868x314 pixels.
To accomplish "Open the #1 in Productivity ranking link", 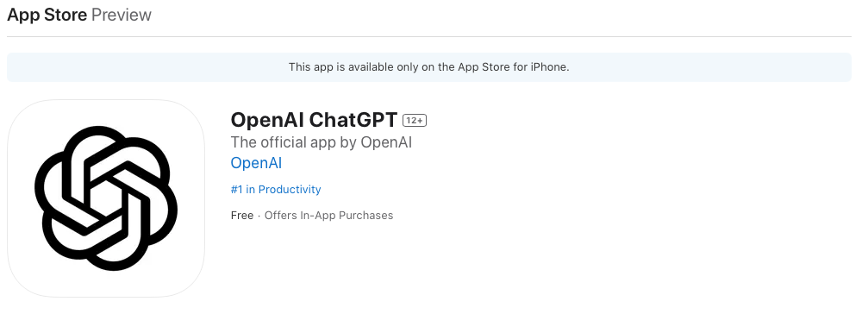I will pyautogui.click(x=276, y=190).
